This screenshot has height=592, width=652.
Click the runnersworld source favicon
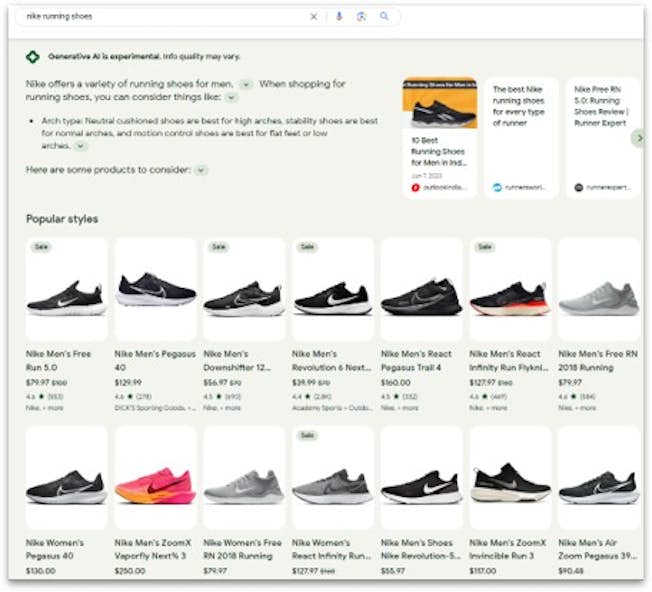click(497, 187)
